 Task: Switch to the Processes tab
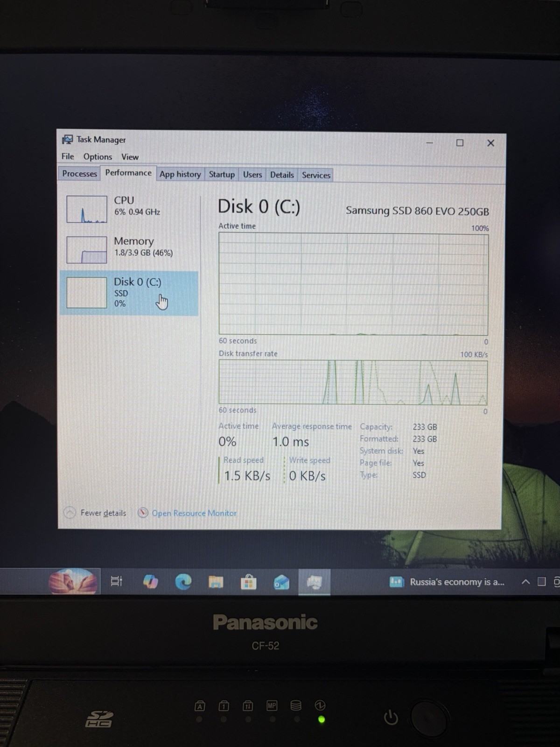click(x=79, y=174)
